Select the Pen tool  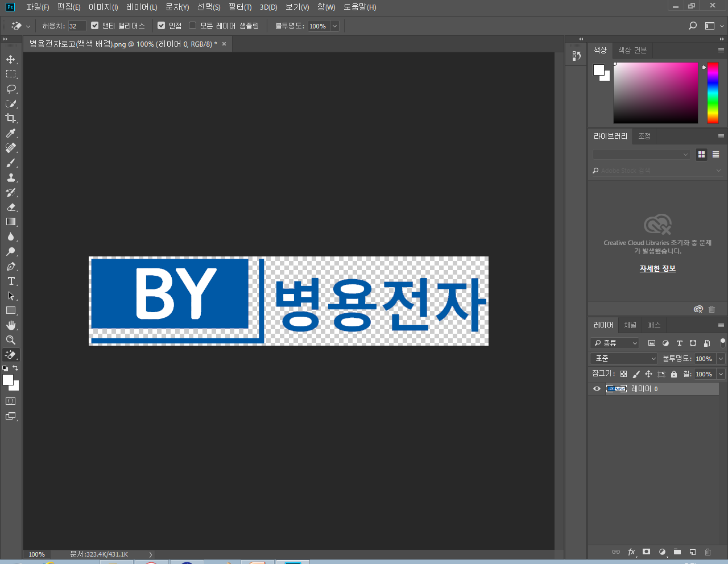coord(11,266)
